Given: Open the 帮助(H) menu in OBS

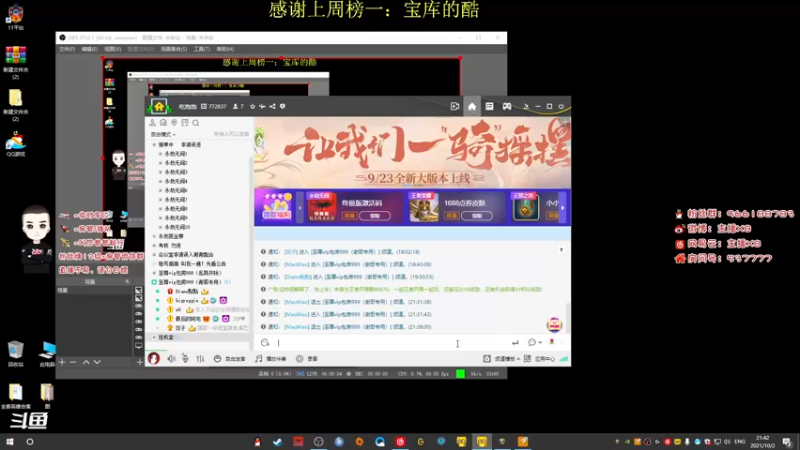Looking at the screenshot, I should 225,49.
